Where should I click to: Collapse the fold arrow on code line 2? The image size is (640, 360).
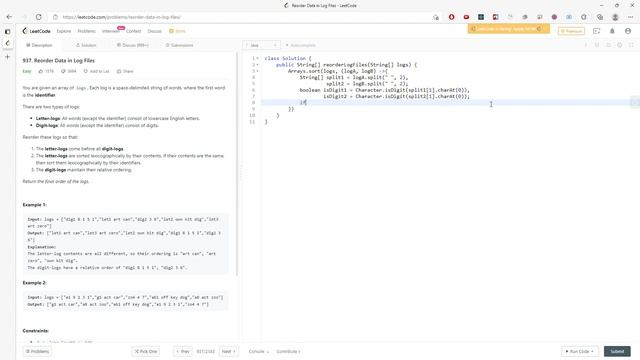(x=258, y=65)
